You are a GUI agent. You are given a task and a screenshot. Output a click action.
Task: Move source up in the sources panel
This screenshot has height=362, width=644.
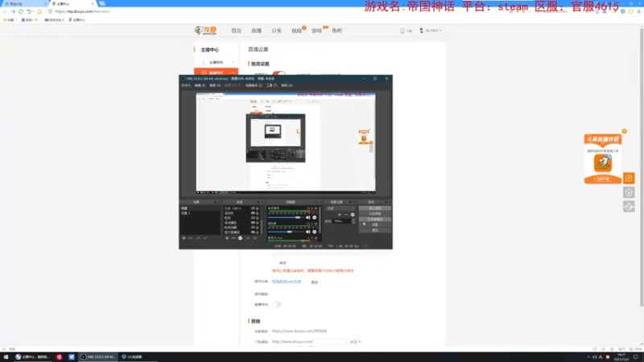(x=248, y=238)
